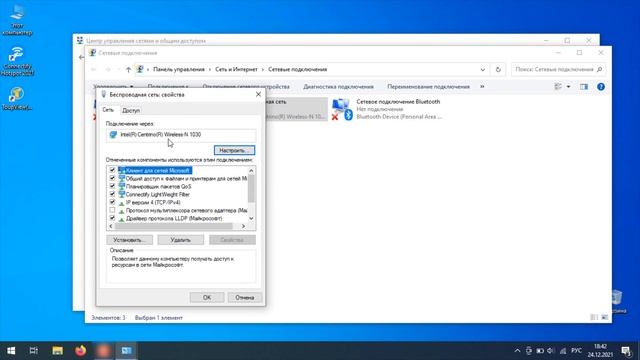Screen dimensions: 640x360
Task: Click the Intel Centrino Wireless-N adapter field
Action: (181, 135)
